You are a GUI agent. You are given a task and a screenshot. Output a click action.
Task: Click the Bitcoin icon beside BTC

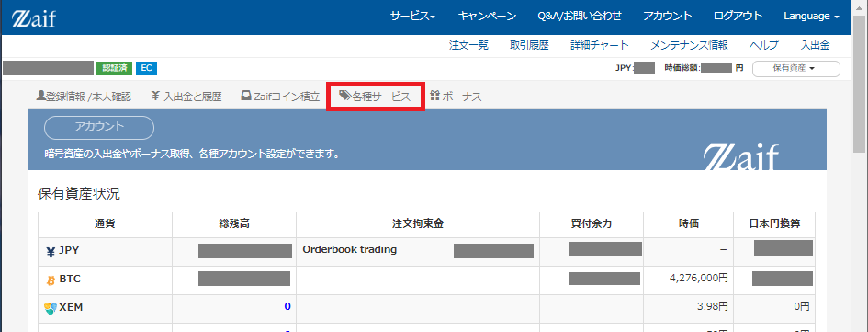click(51, 281)
